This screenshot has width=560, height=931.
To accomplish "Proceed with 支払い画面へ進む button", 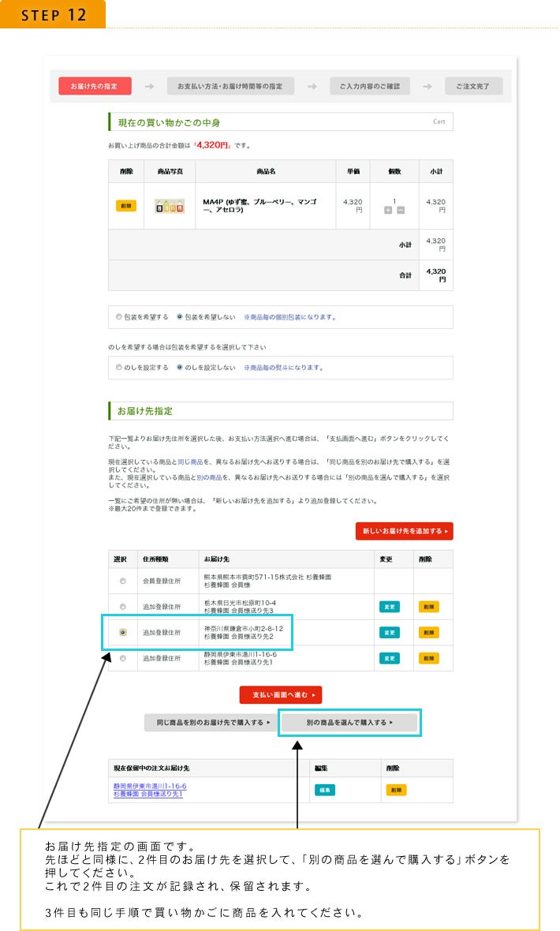I will pyautogui.click(x=281, y=695).
